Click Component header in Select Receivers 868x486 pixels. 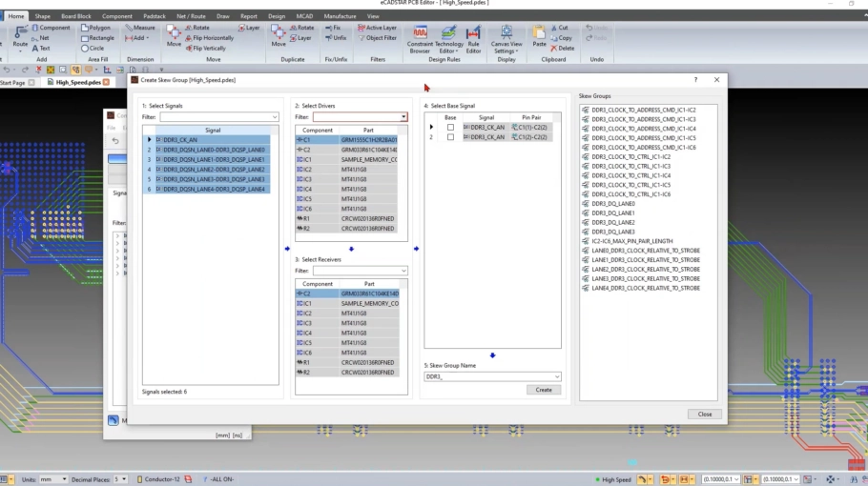(318, 284)
